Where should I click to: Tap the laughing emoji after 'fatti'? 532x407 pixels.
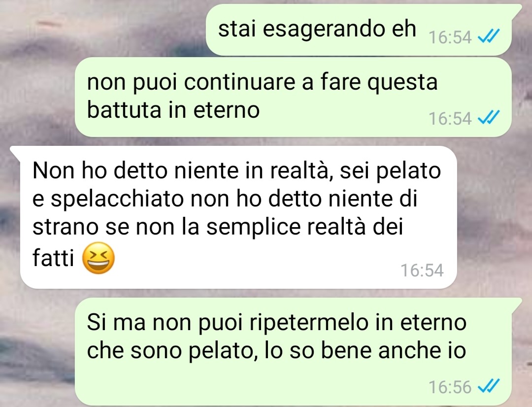pos(99,258)
